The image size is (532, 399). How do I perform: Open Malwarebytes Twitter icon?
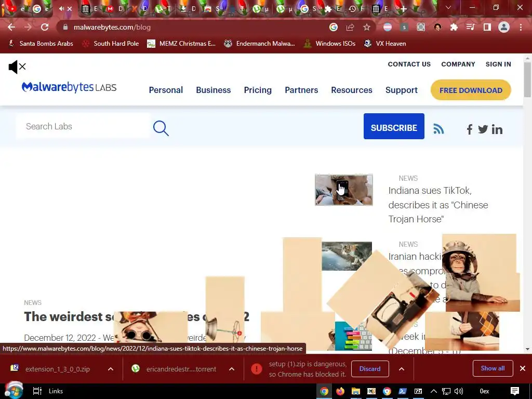483,129
